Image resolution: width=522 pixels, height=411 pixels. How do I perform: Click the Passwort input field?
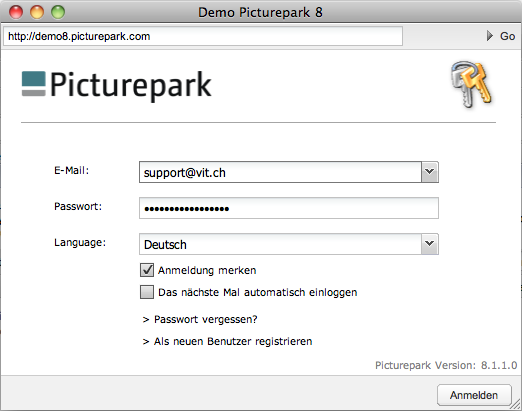point(289,208)
